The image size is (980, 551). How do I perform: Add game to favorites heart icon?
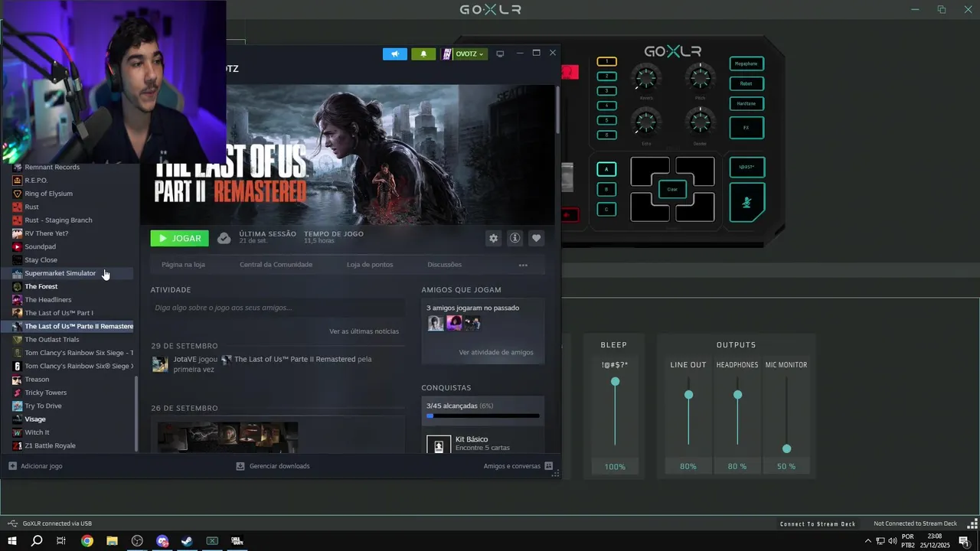tap(536, 238)
